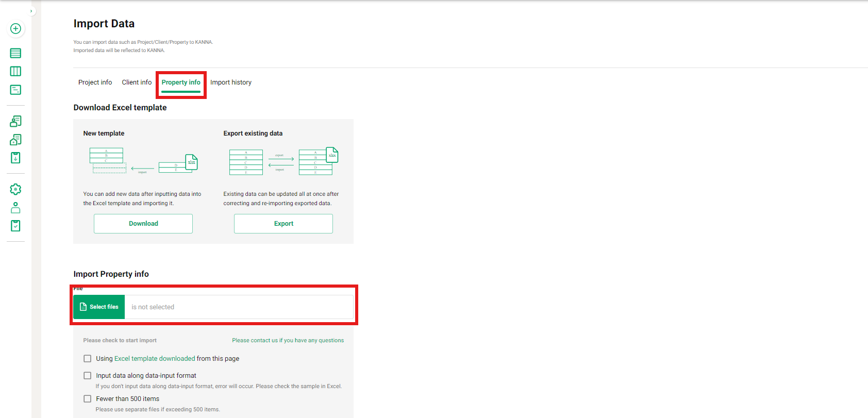The image size is (868, 418).
Task: Switch to the Project info tab
Action: 95,82
